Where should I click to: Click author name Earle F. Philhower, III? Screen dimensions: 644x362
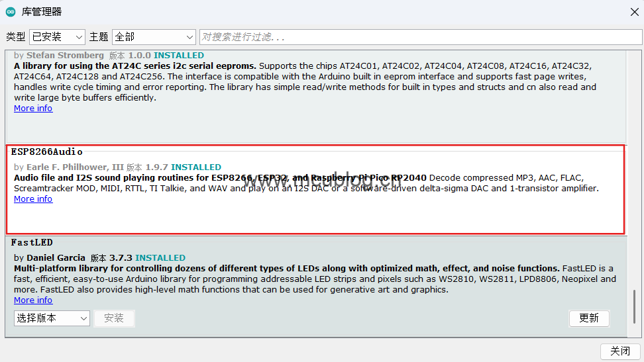(75, 167)
